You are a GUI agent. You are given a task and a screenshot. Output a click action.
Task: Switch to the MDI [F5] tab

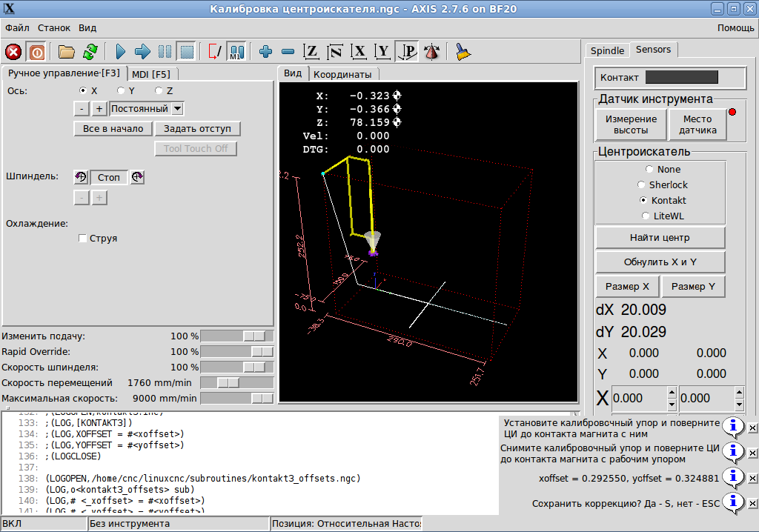click(151, 74)
